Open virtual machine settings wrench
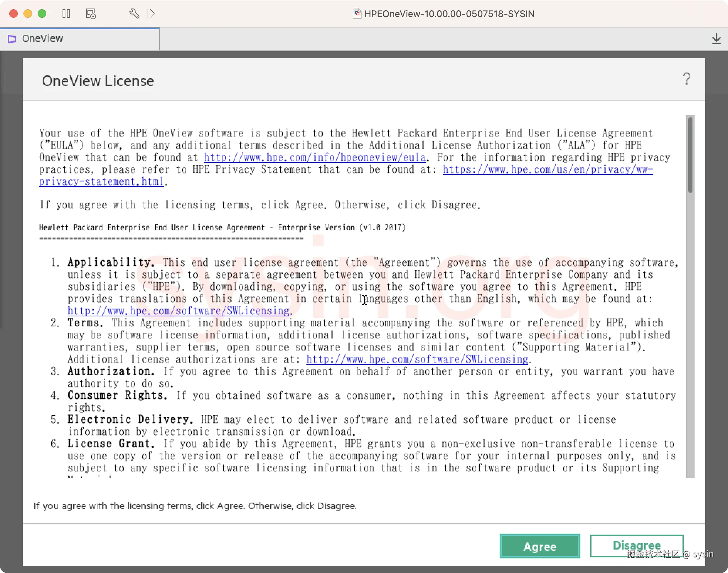The width and height of the screenshot is (728, 573). (134, 14)
